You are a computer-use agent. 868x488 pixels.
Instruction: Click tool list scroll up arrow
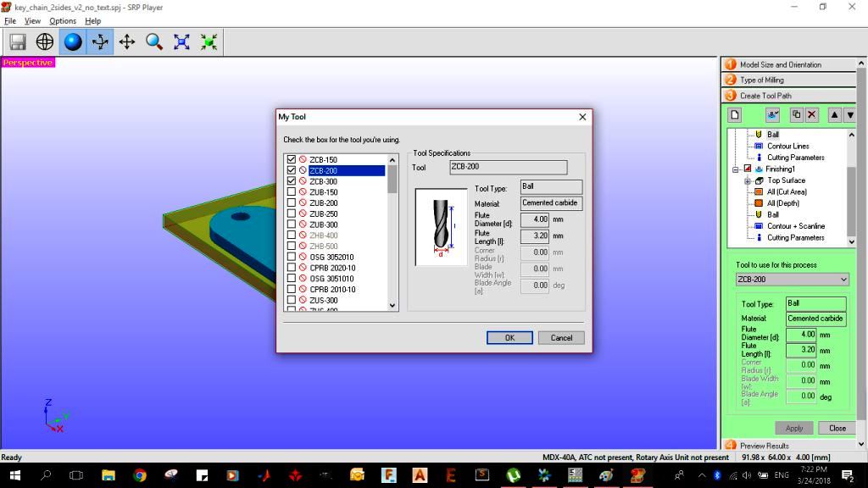(x=392, y=160)
